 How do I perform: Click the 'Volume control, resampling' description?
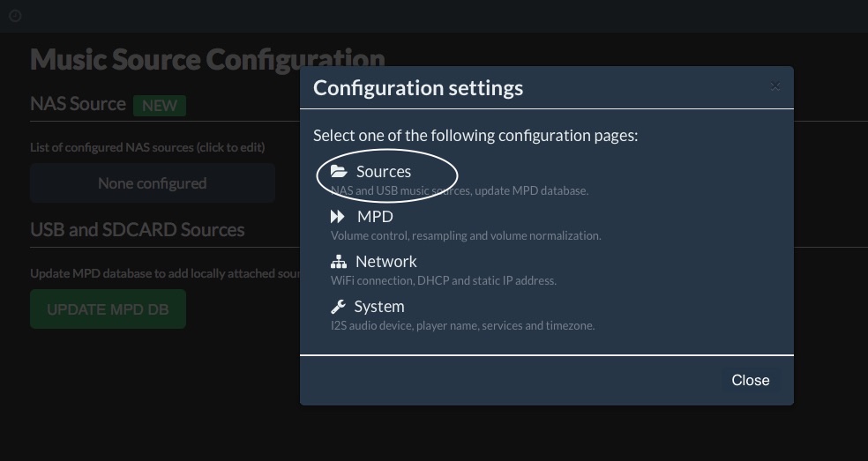(x=466, y=236)
